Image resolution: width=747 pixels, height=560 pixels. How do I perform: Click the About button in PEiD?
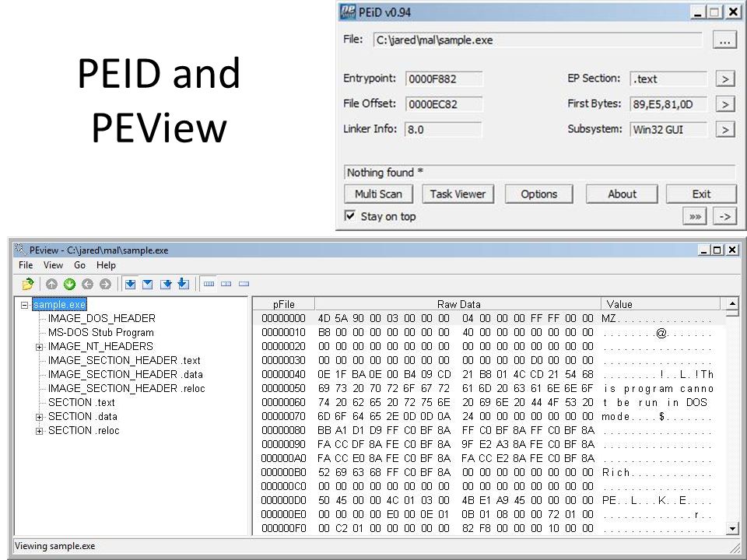(x=622, y=194)
